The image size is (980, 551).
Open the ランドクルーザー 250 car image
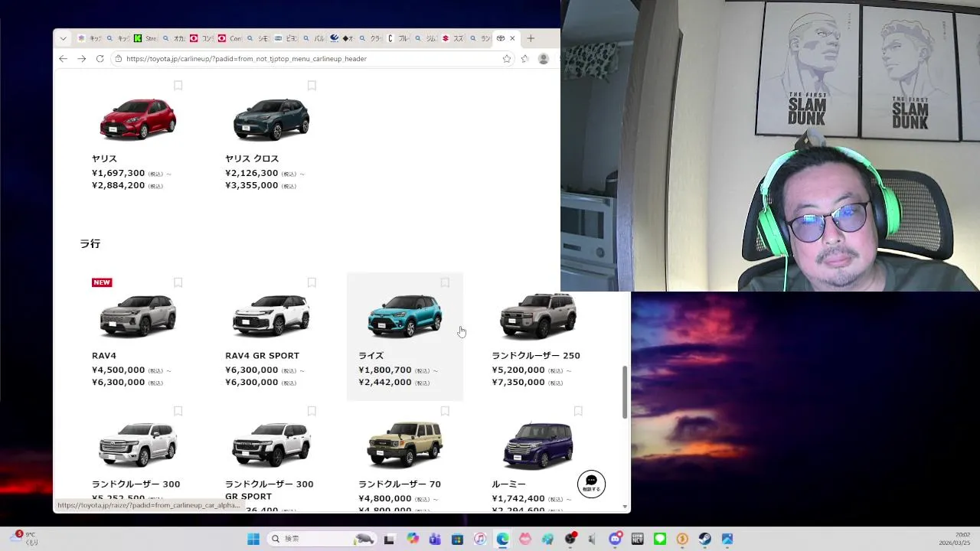click(537, 315)
